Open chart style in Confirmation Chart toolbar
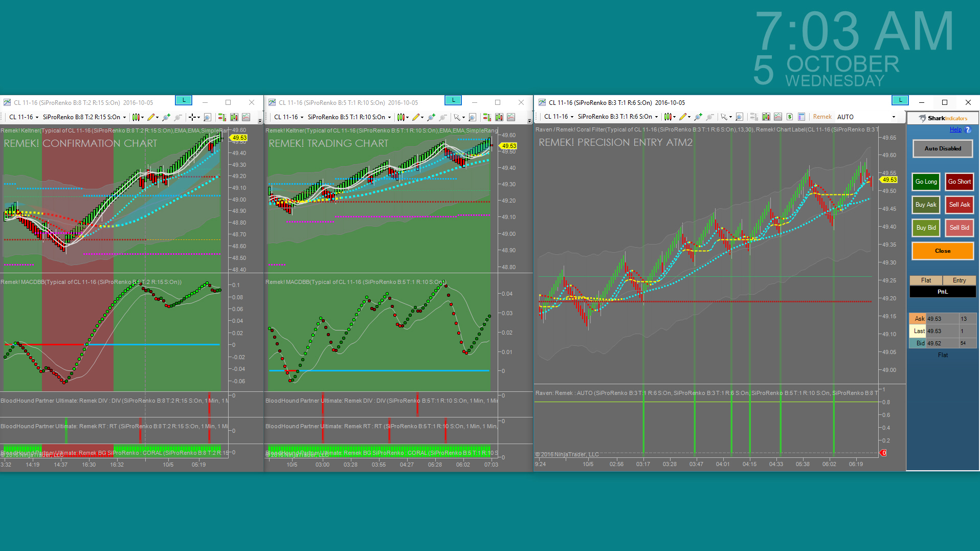The height and width of the screenshot is (551, 980). [138, 117]
